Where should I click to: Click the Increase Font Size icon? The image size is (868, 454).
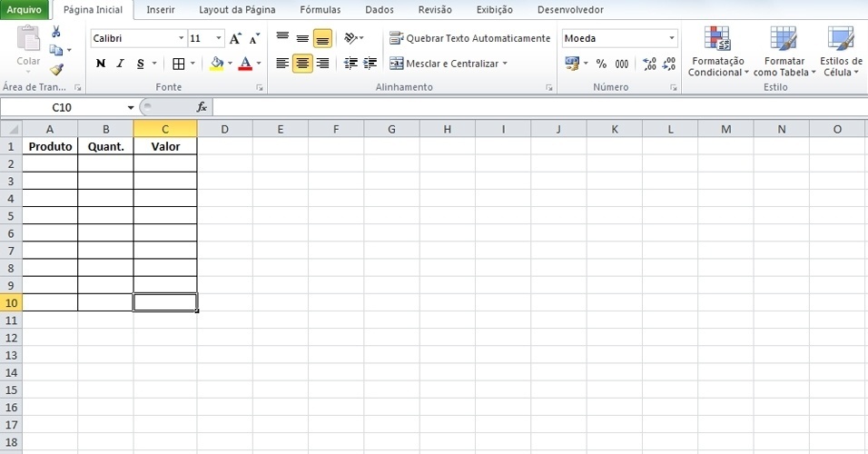click(236, 38)
